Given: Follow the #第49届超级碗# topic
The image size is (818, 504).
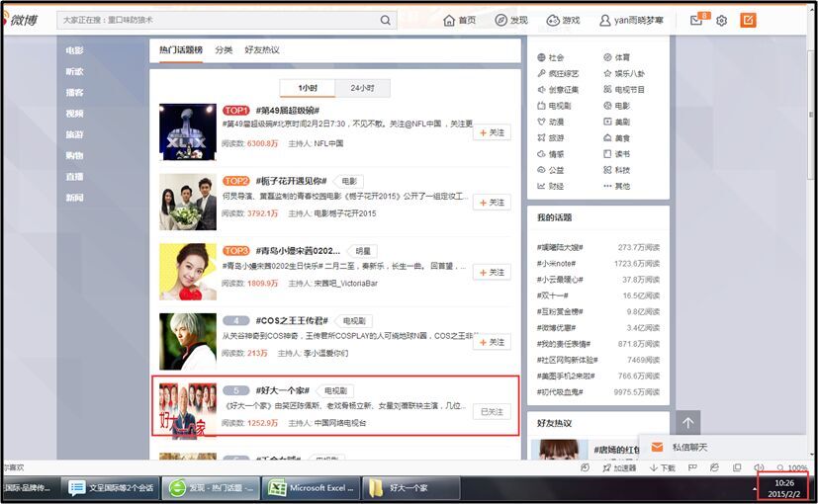Looking at the screenshot, I should pyautogui.click(x=492, y=132).
